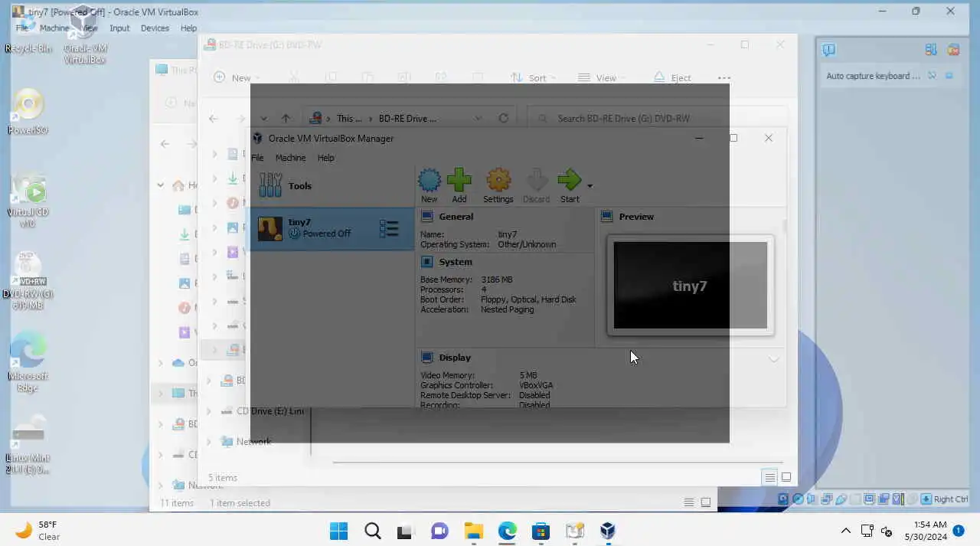
Task: Expand the Network tree node
Action: pos(209,442)
